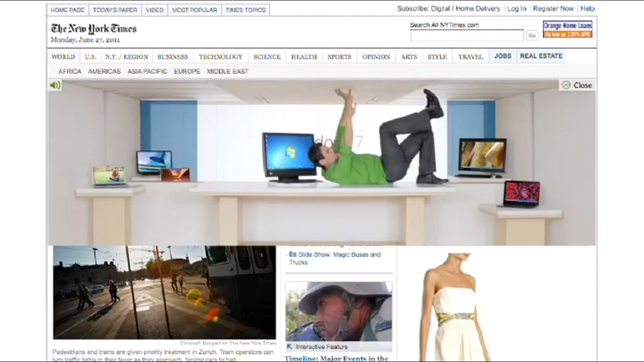The image size is (644, 362).
Task: Open the Today's Paper tab
Action: [x=115, y=10]
